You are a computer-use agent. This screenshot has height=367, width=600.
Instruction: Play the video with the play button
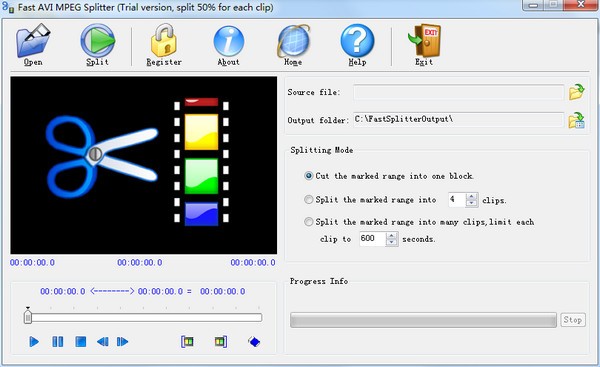tap(34, 341)
